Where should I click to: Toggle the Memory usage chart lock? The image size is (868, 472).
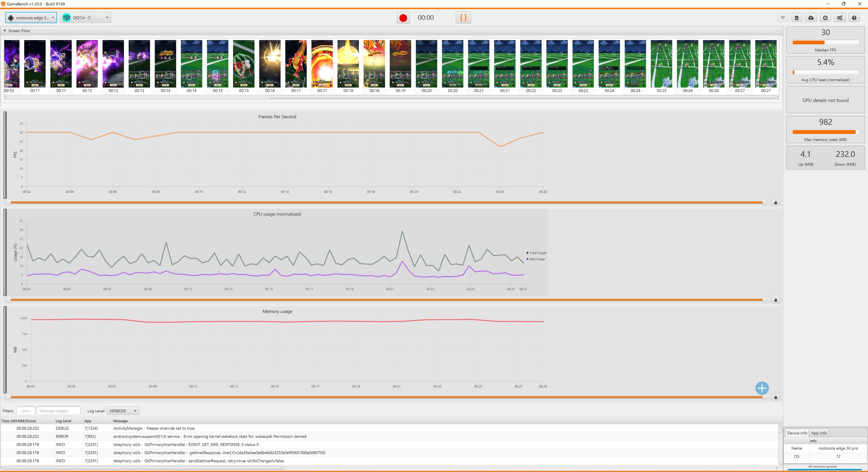click(x=776, y=398)
